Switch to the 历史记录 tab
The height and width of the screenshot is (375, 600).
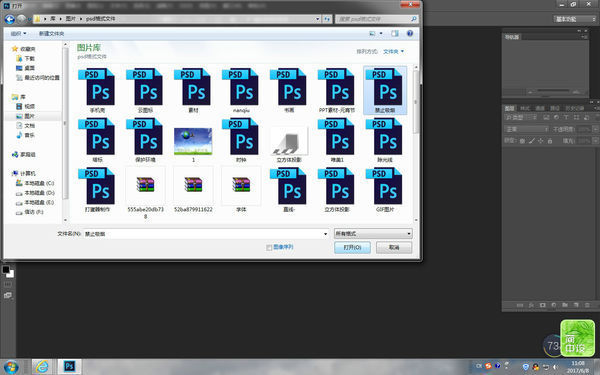tap(575, 108)
